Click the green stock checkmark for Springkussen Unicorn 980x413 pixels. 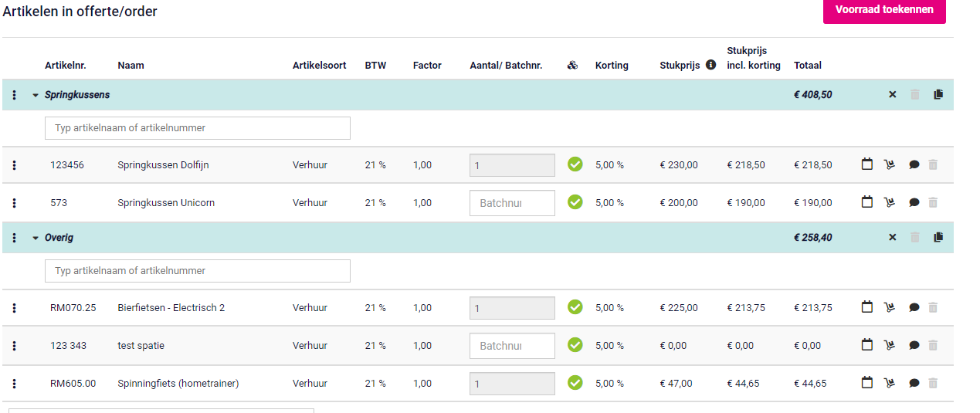click(x=575, y=202)
